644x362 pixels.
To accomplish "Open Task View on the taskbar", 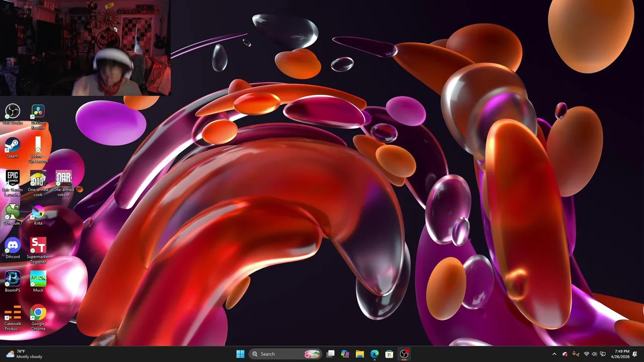I will pos(331,354).
